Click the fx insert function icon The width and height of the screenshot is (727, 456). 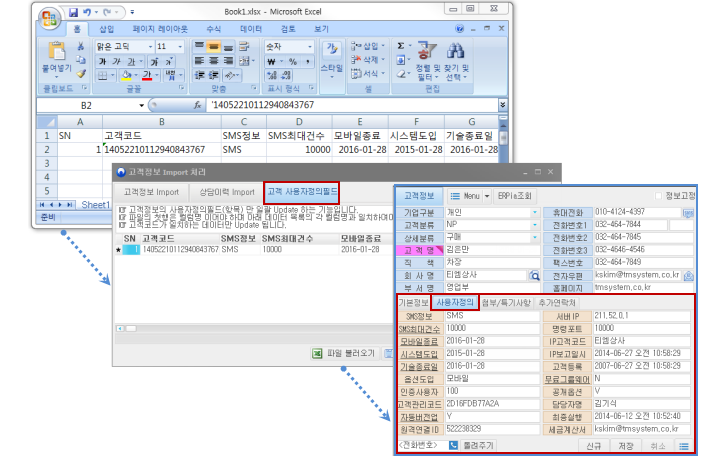click(198, 105)
